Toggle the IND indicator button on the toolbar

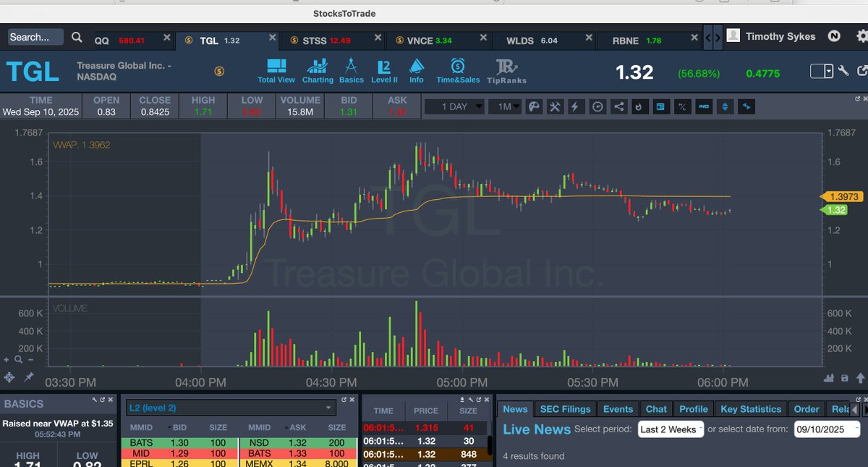[x=705, y=106]
